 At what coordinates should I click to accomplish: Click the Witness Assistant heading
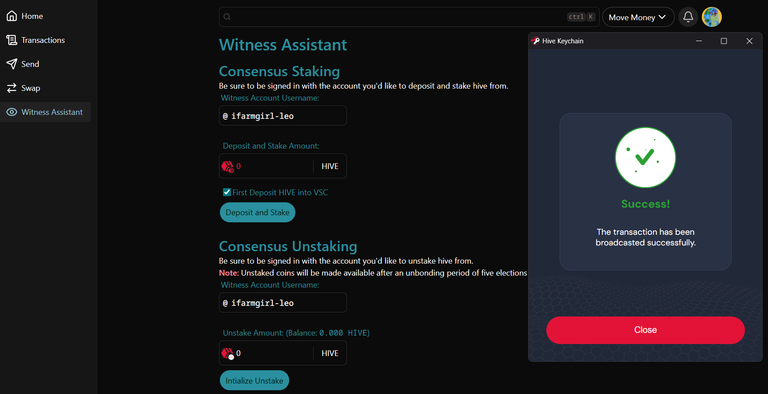[x=283, y=45]
